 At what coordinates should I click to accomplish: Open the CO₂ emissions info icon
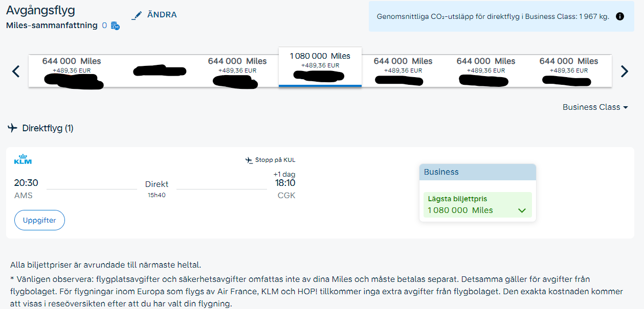pyautogui.click(x=620, y=16)
